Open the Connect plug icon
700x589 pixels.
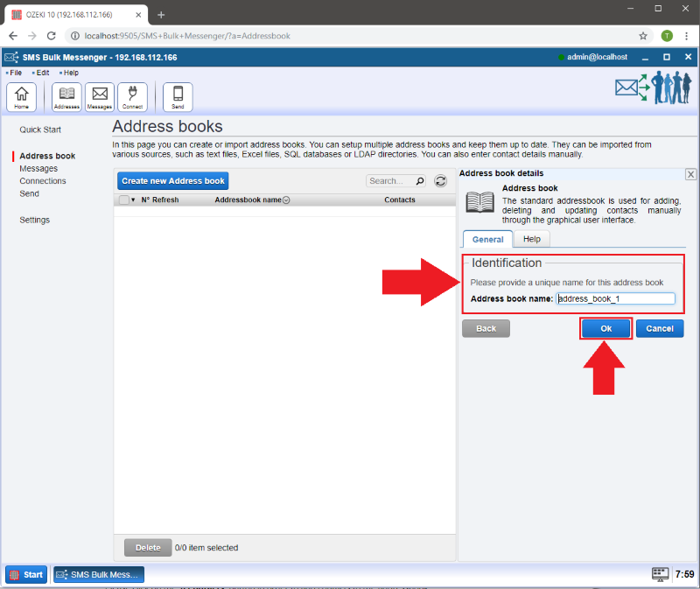click(x=132, y=96)
